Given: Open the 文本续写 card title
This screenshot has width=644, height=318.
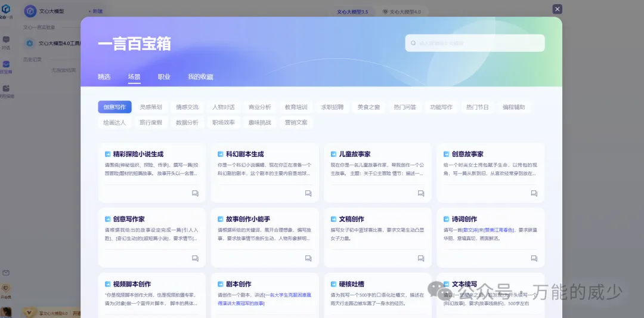Looking at the screenshot, I should (464, 284).
